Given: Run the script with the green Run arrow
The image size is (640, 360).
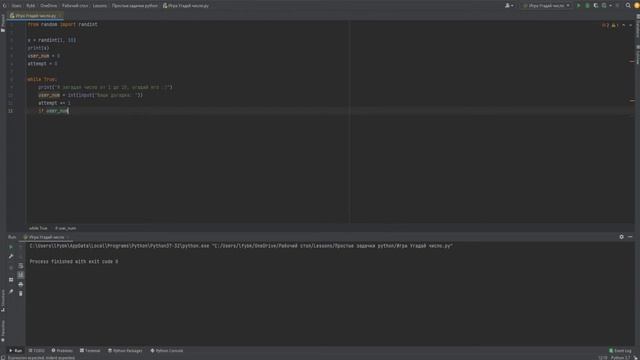Looking at the screenshot, I should 578,6.
